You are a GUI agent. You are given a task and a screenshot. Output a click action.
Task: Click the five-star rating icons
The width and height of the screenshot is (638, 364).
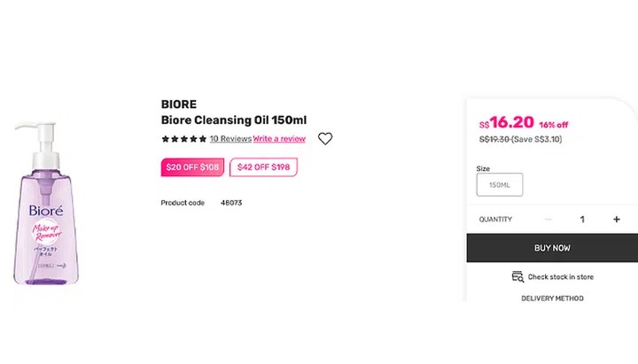tap(184, 139)
